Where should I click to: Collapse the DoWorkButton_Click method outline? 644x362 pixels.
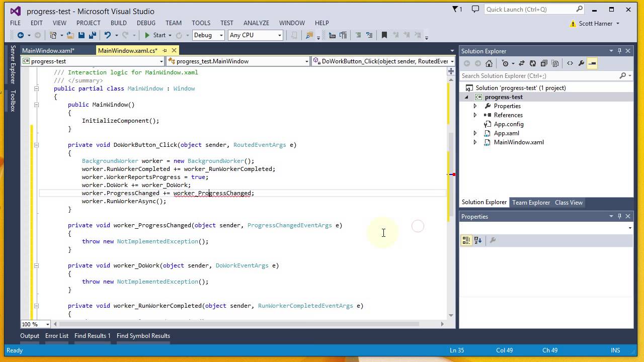[36, 145]
